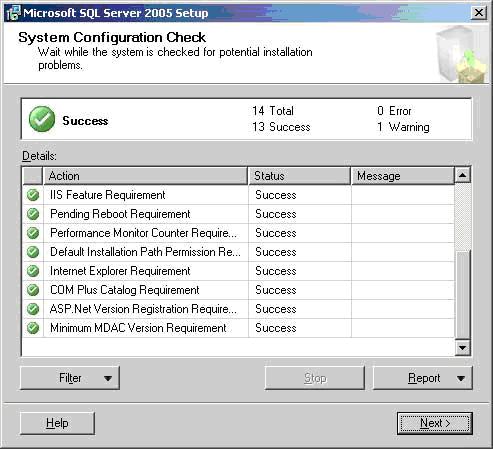Sort by the Action column header
This screenshot has width=493, height=449.
coord(145,176)
